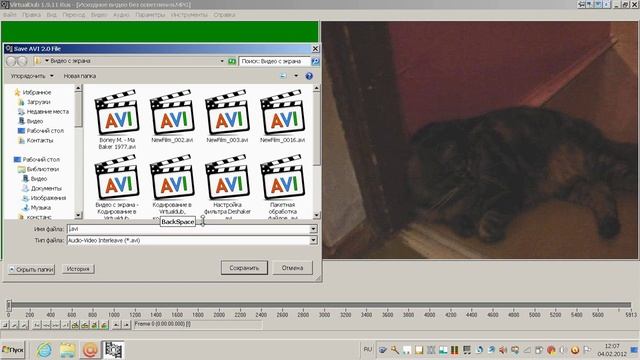Collapse folders with Скрыть папки button
The image size is (640, 360).
pyautogui.click(x=31, y=269)
